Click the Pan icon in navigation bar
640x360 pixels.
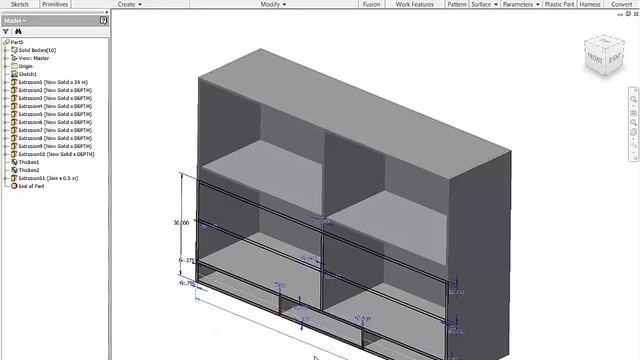coord(634,113)
